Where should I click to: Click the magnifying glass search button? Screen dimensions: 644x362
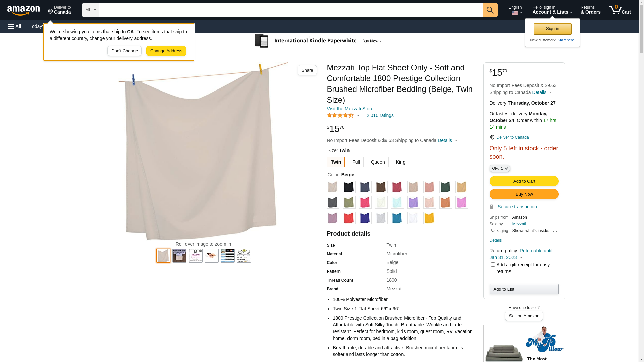pyautogui.click(x=490, y=10)
